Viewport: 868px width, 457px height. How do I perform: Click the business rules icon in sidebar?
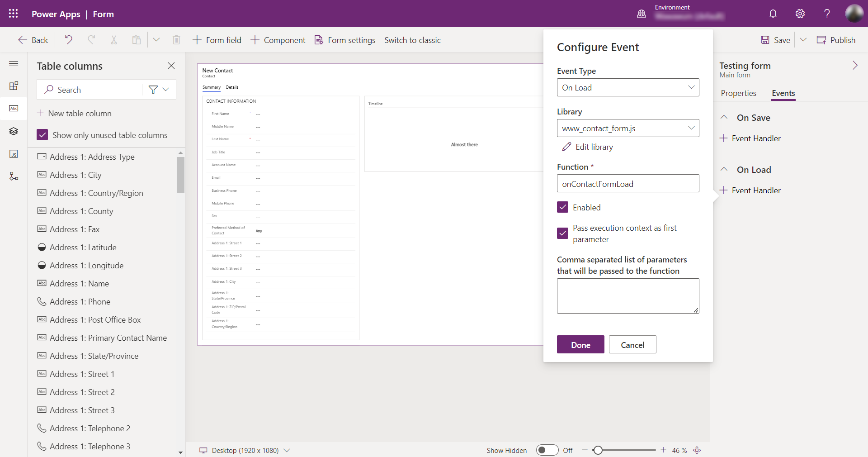[14, 176]
